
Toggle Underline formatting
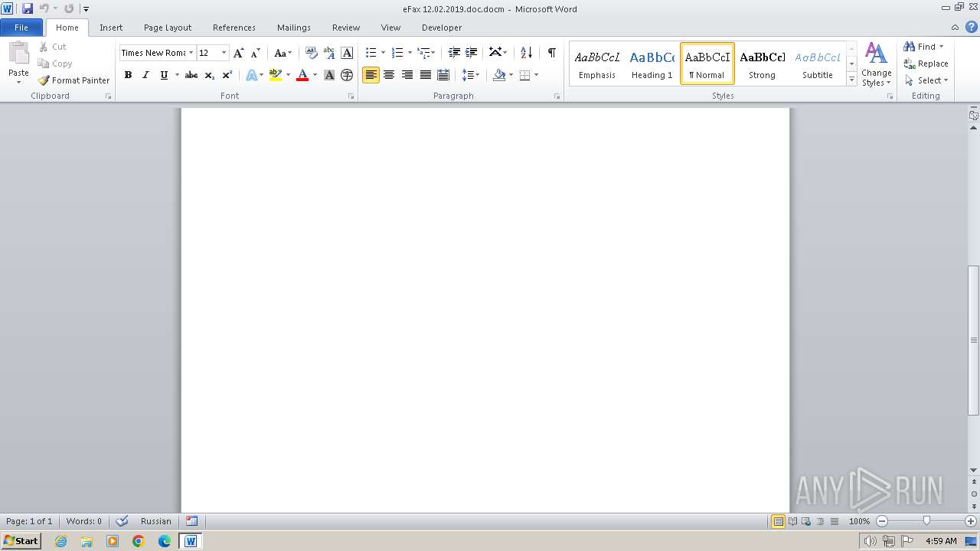click(164, 75)
